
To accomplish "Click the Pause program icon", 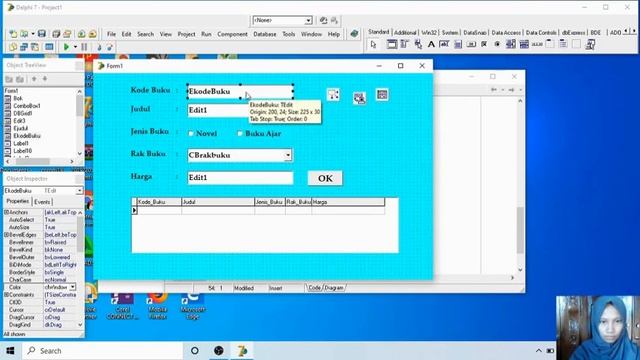I will (x=84, y=47).
